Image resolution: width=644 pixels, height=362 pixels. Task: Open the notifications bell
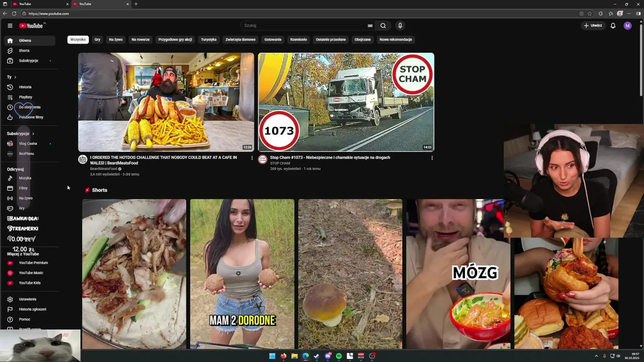point(613,26)
